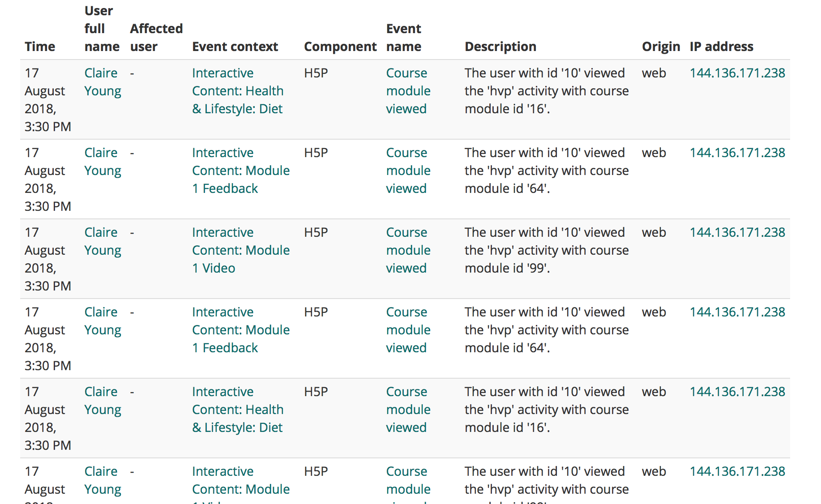
Task: Open the Health & Lifestyle: Diet link in fifth row
Action: click(237, 409)
